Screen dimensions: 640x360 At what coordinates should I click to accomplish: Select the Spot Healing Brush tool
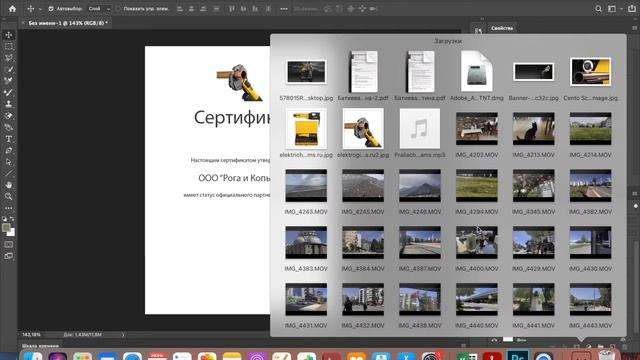(9, 81)
